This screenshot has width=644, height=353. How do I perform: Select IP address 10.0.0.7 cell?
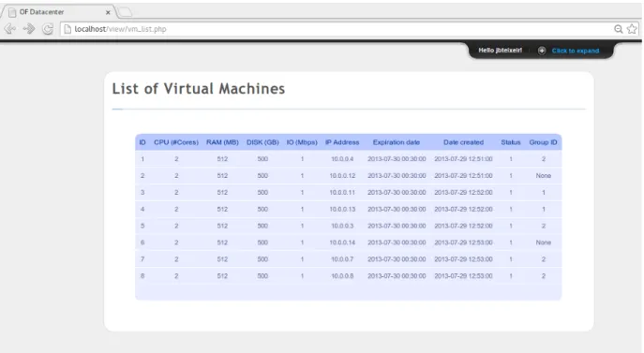342,259
